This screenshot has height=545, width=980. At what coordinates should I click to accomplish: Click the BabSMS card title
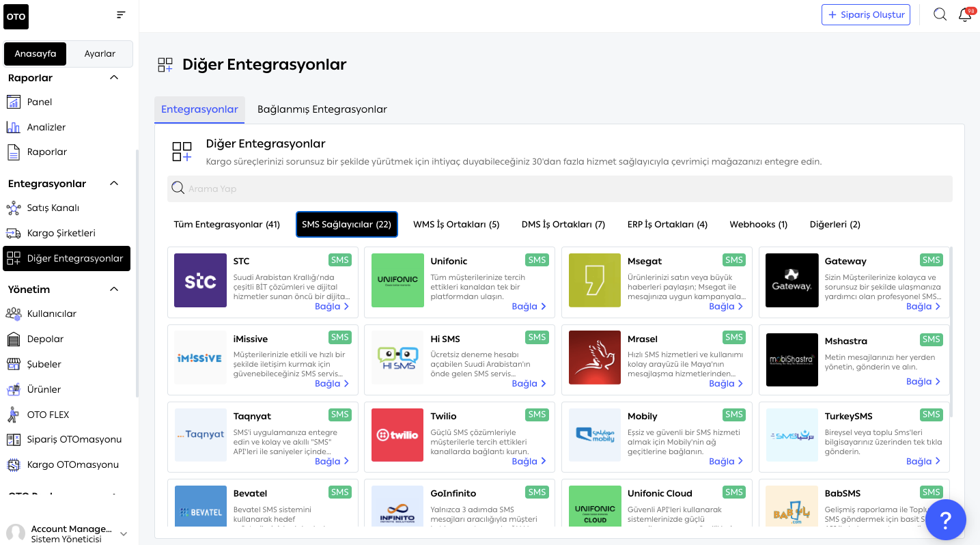[843, 493]
